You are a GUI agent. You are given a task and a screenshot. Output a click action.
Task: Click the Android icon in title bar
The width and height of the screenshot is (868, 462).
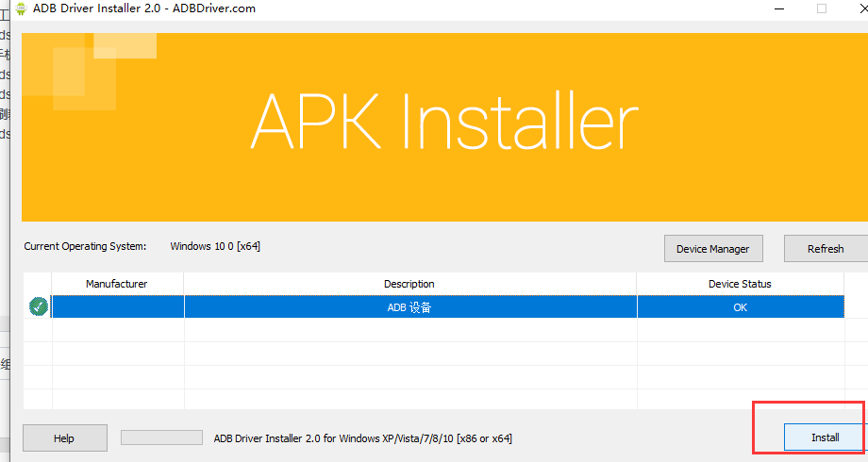click(x=20, y=8)
